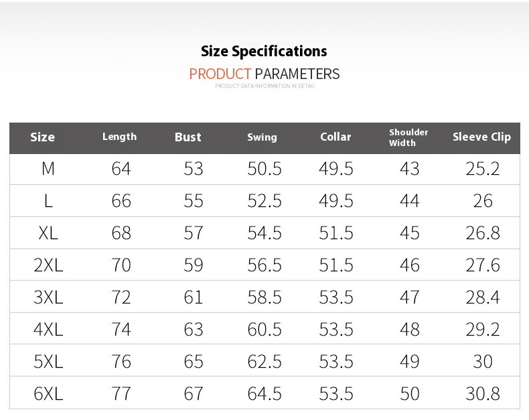Viewport: 529px width, 420px height.
Task: Select the Collar column header
Action: click(x=335, y=137)
